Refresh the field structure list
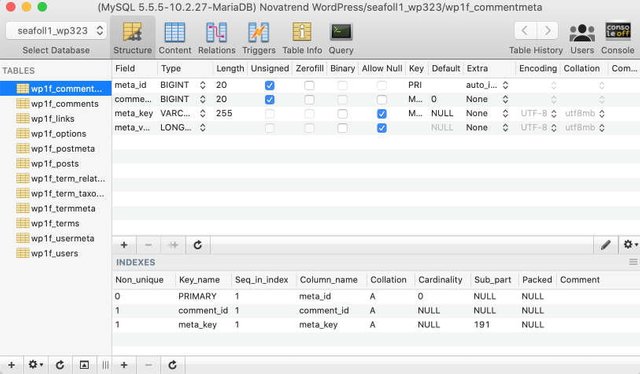The width and height of the screenshot is (640, 374). point(198,245)
